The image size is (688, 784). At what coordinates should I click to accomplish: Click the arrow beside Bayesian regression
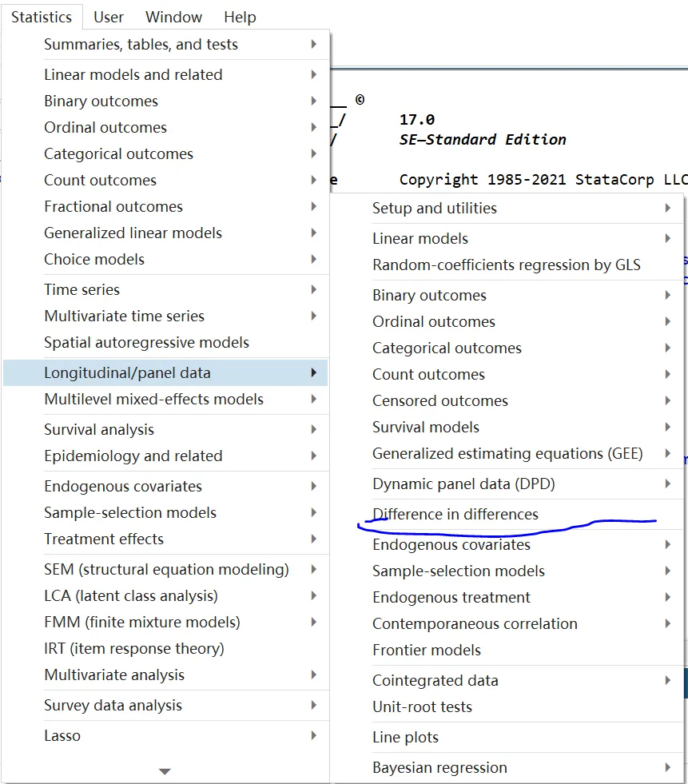667,767
